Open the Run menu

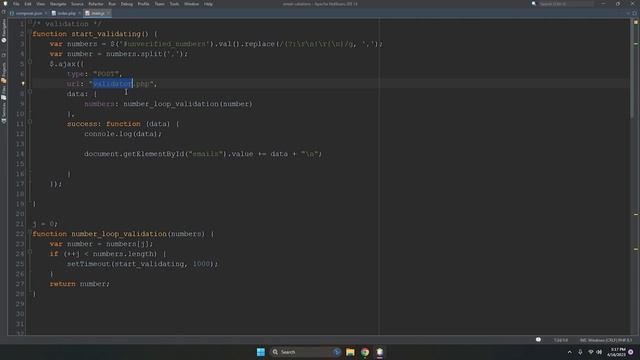(112, 4)
